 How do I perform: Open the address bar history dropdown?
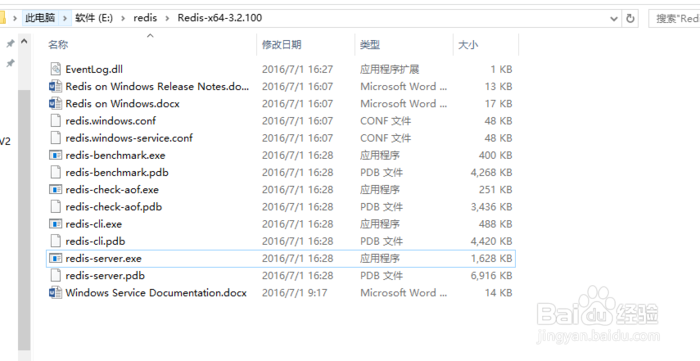[614, 18]
